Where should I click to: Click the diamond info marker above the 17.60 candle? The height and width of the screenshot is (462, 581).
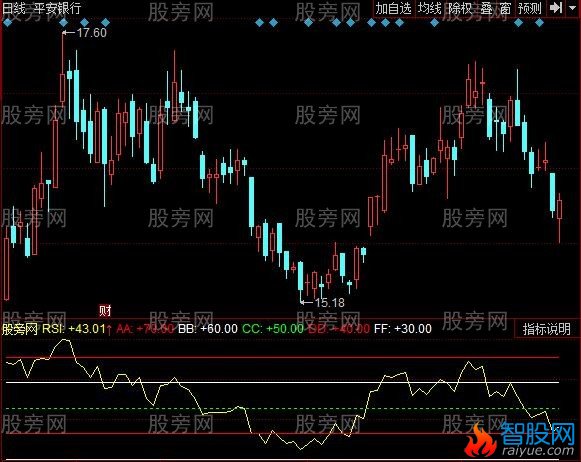click(x=63, y=23)
